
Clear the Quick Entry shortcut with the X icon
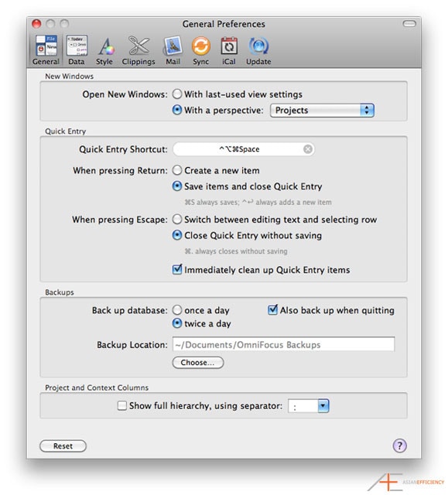coord(308,149)
